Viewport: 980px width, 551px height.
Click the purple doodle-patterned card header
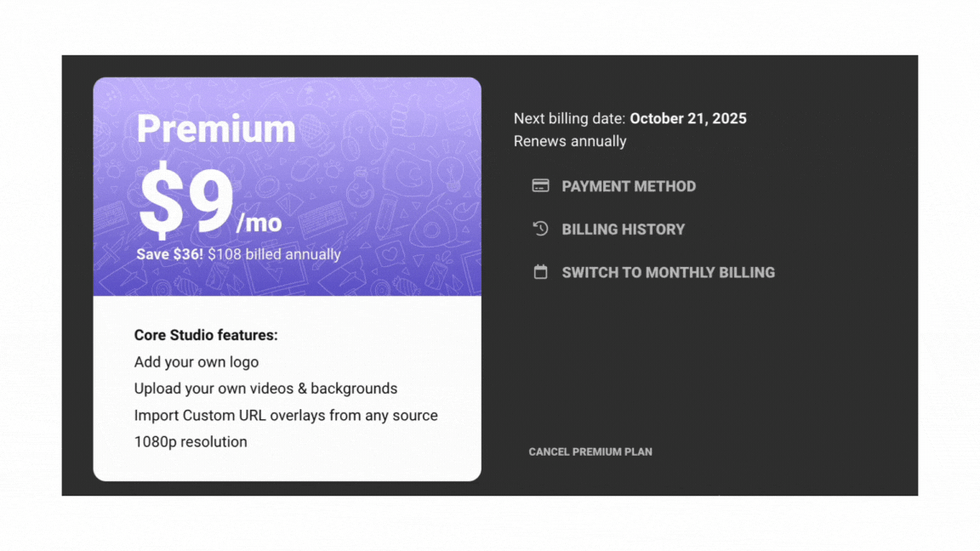click(288, 186)
